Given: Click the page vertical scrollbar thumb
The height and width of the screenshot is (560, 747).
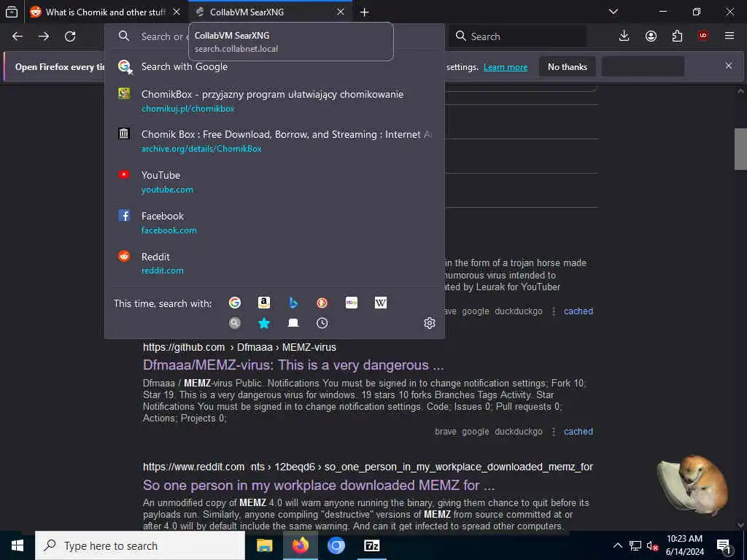Looking at the screenshot, I should coord(740,149).
